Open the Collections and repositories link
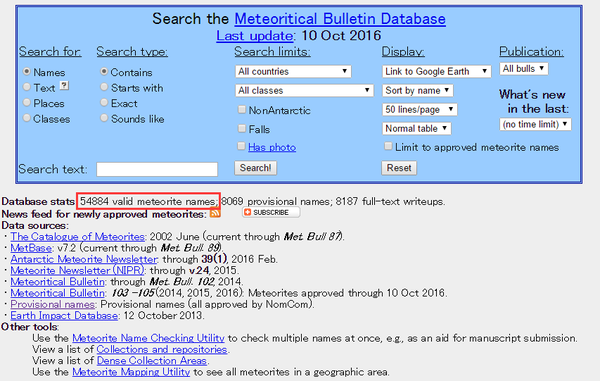 [x=162, y=349]
